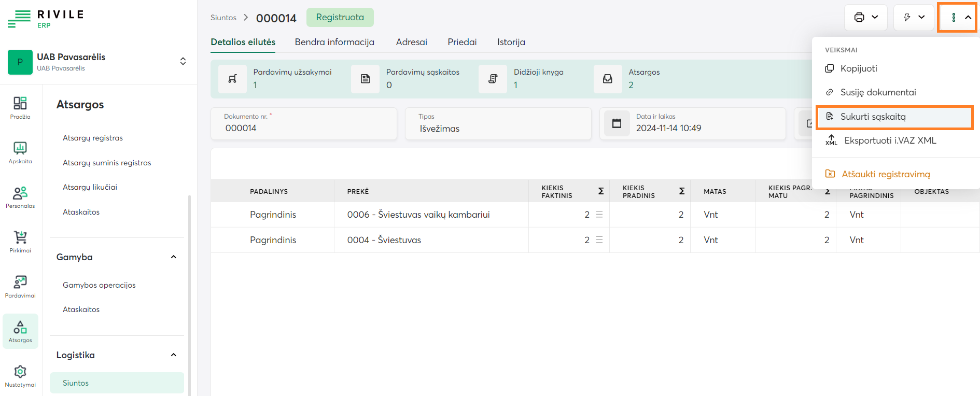The height and width of the screenshot is (396, 980).
Task: Switch to Bendra informacija tab
Action: 334,42
